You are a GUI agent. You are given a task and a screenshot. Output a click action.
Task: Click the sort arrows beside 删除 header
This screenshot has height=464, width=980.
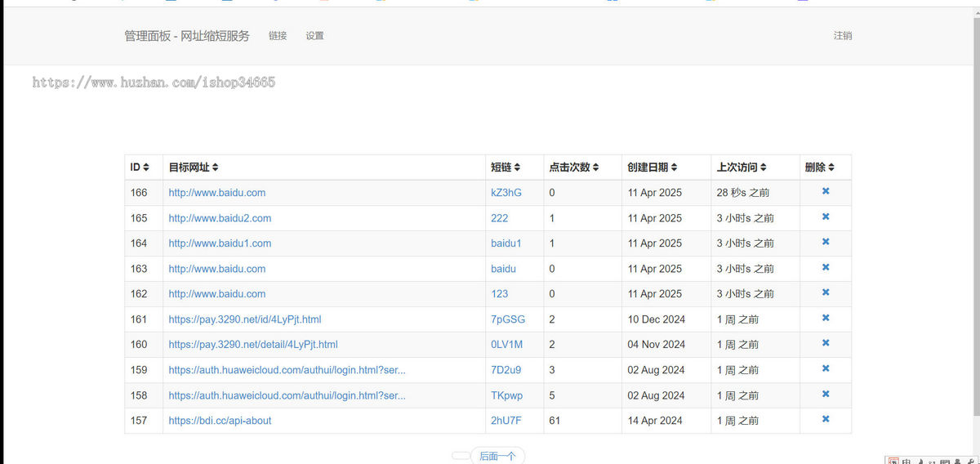click(x=831, y=167)
